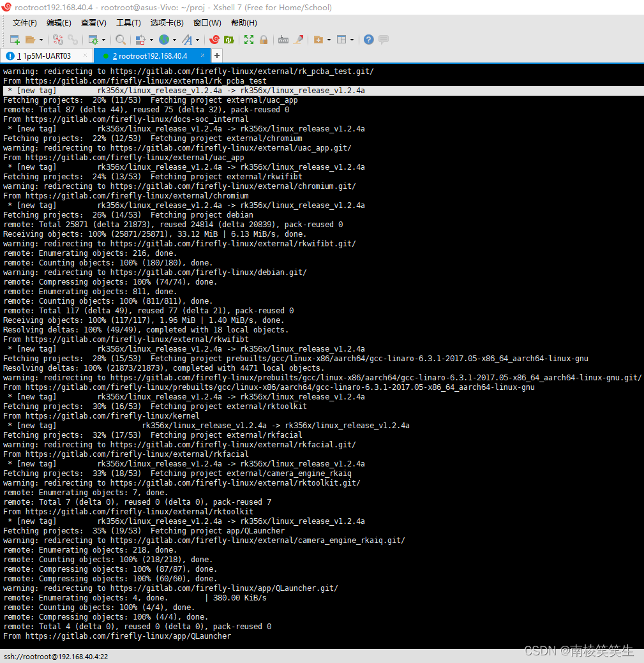This screenshot has height=663, width=644.
Task: Click the 'Fetching project debian' text
Action: point(202,215)
